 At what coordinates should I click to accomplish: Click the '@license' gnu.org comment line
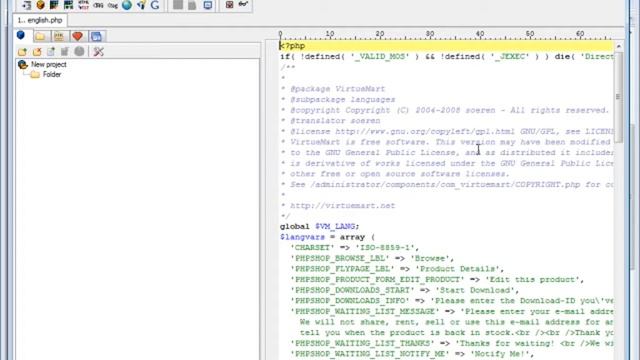tap(447, 131)
